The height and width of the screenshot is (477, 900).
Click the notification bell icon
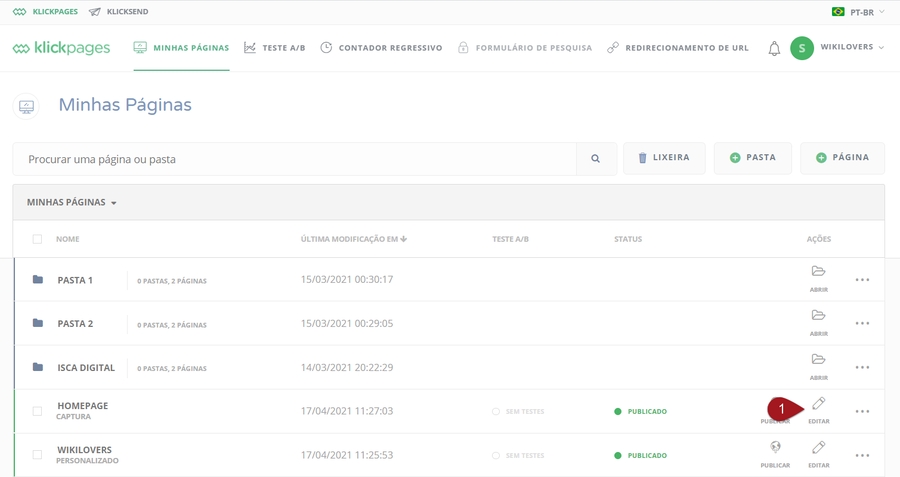point(774,48)
